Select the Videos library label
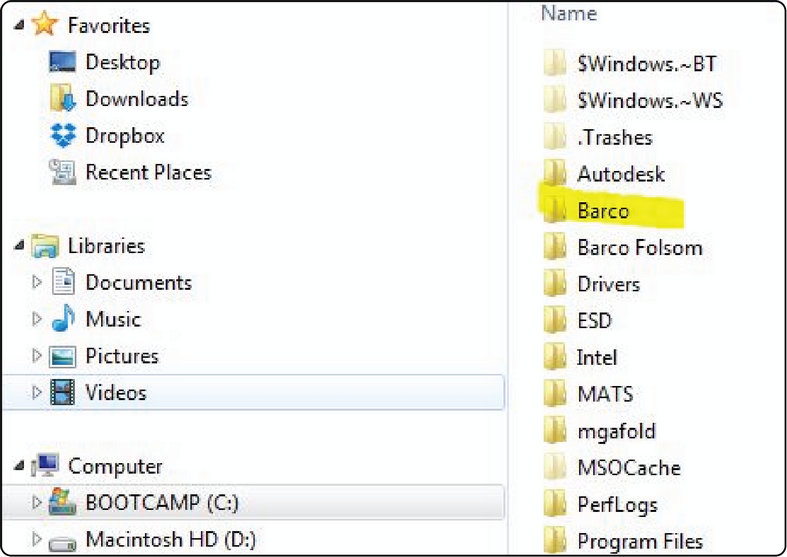Image resolution: width=787 pixels, height=557 pixels. click(x=116, y=392)
